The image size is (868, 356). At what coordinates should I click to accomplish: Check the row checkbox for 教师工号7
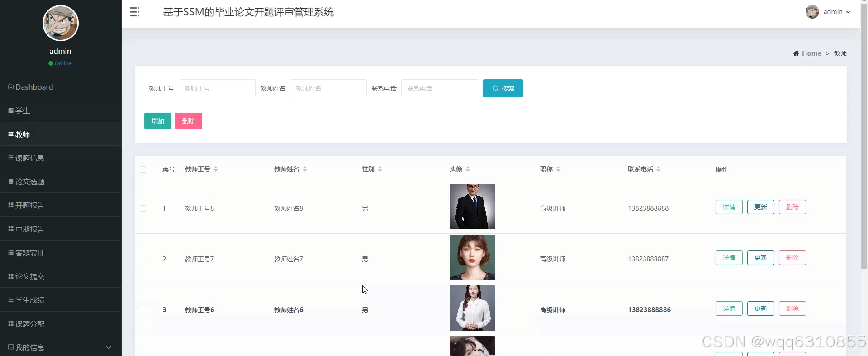click(x=143, y=259)
